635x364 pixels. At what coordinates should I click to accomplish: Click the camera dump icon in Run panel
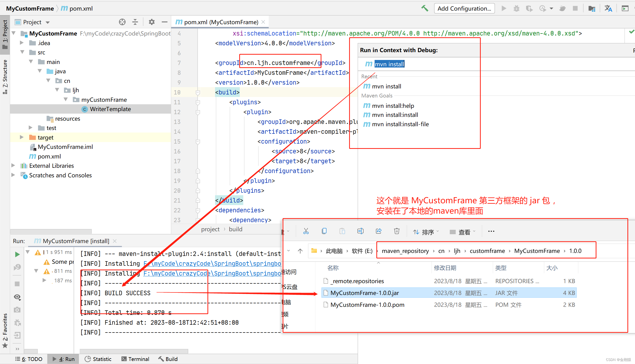tap(17, 310)
